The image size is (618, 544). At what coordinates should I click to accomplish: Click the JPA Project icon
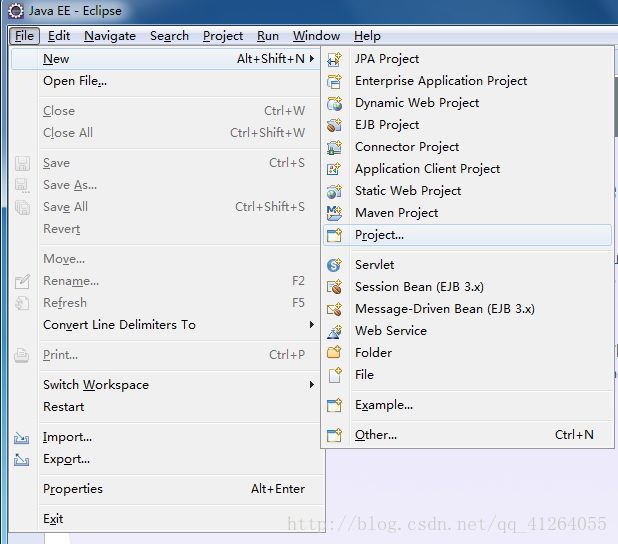pyautogui.click(x=334, y=59)
